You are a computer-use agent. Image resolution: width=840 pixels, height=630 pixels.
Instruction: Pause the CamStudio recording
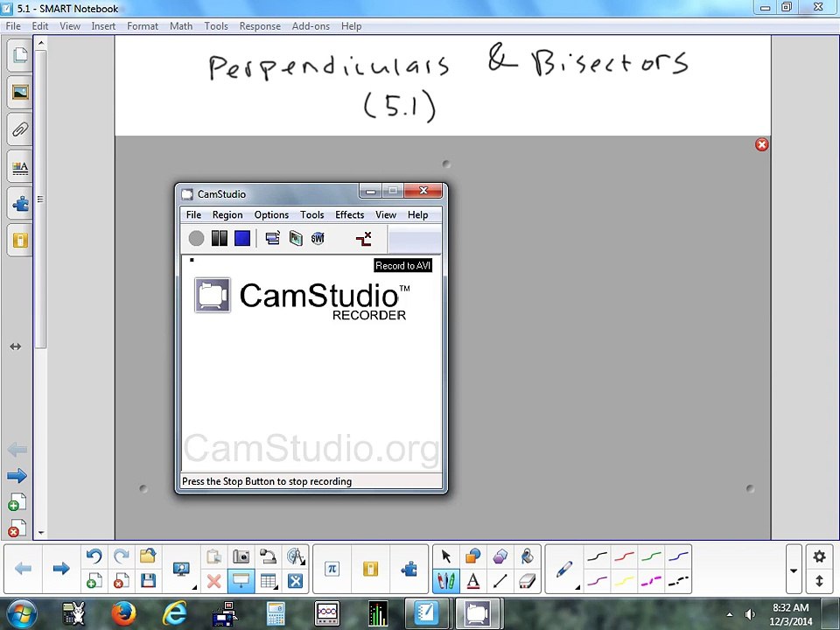click(x=219, y=238)
